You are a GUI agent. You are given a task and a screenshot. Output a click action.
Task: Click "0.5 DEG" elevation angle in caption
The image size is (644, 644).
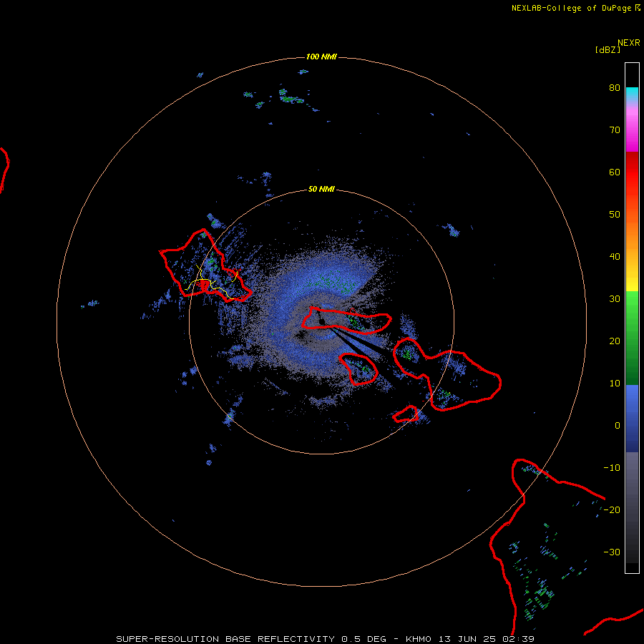(x=364, y=639)
